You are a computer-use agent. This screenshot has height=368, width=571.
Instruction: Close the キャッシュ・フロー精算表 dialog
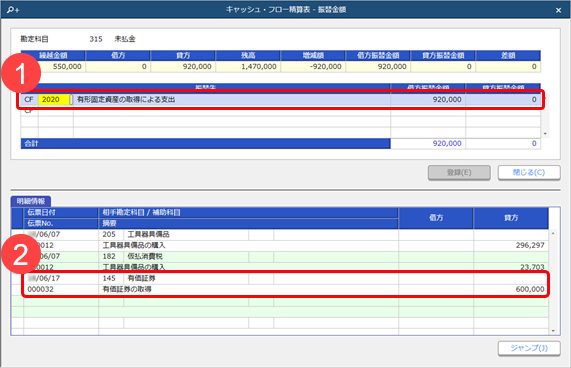pos(558,10)
